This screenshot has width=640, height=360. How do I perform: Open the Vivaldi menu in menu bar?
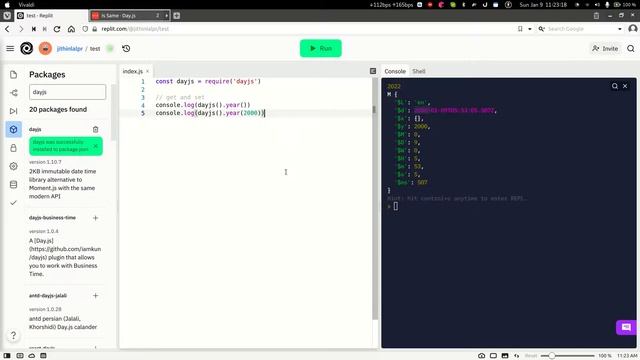point(26,5)
